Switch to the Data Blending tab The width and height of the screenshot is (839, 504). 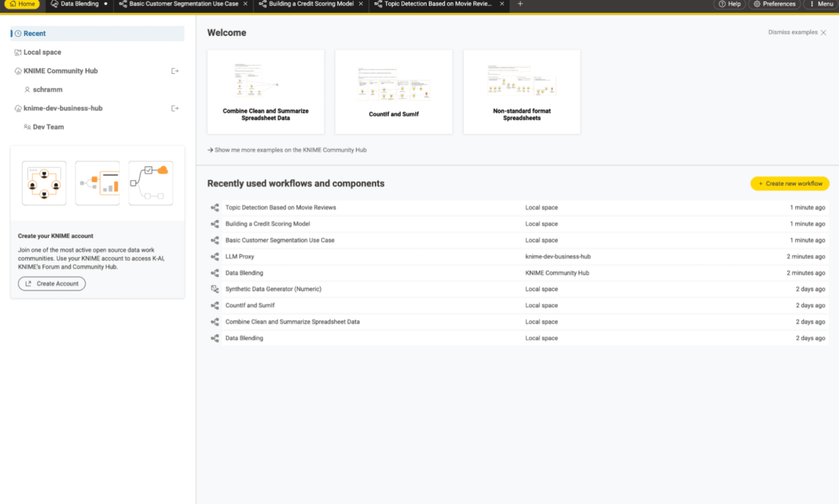pyautogui.click(x=79, y=4)
